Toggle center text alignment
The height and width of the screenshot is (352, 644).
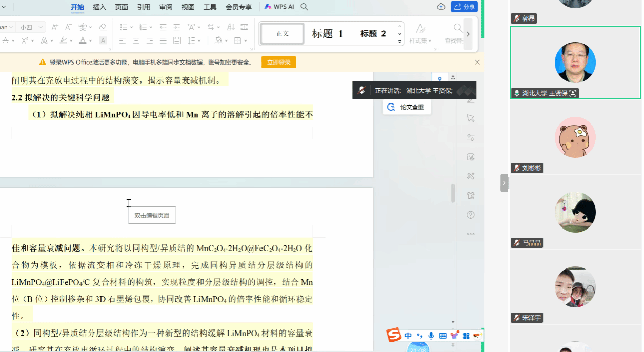click(x=136, y=40)
